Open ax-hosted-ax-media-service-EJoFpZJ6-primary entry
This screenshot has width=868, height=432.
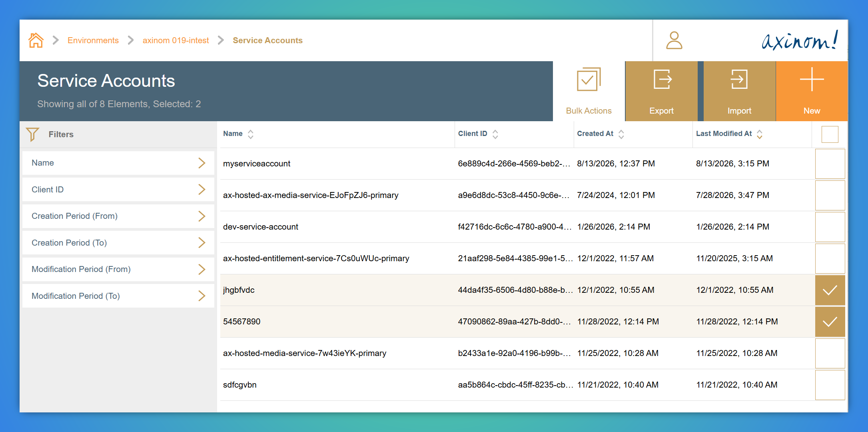(x=311, y=195)
